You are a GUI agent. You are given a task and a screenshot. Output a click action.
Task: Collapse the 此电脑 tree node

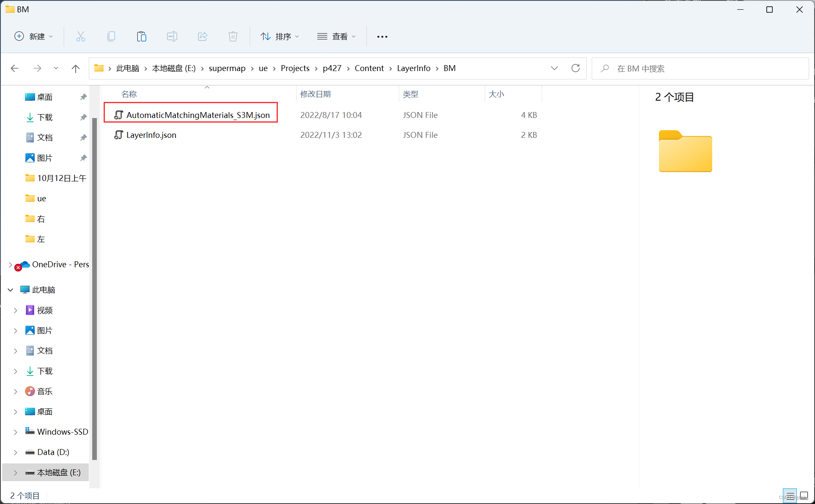(x=11, y=290)
